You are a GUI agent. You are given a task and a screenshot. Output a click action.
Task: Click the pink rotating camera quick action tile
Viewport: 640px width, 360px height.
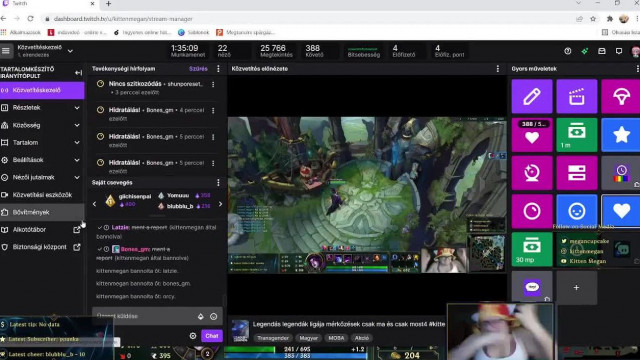[x=532, y=173]
